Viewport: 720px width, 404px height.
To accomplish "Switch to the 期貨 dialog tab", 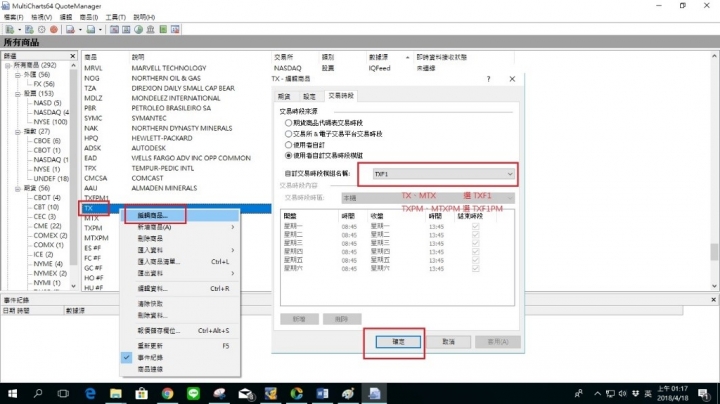I will tap(284, 96).
